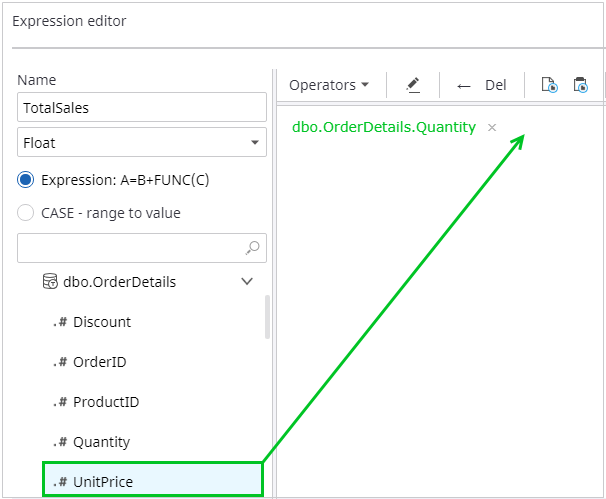Collapse the dbo.OrderDetails node using its chevron
This screenshot has width=606, height=499.
(248, 282)
